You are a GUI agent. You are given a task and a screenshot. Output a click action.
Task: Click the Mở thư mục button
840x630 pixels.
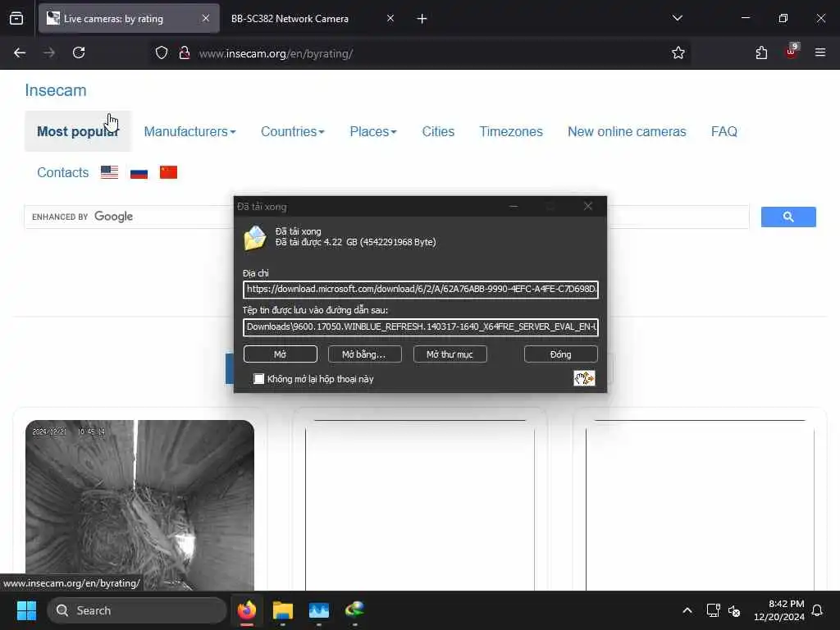click(450, 354)
